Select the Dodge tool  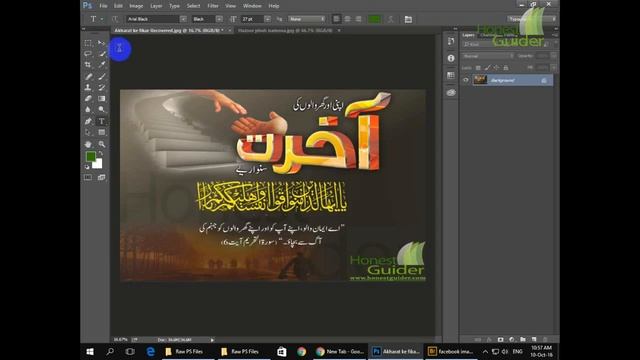point(102,109)
